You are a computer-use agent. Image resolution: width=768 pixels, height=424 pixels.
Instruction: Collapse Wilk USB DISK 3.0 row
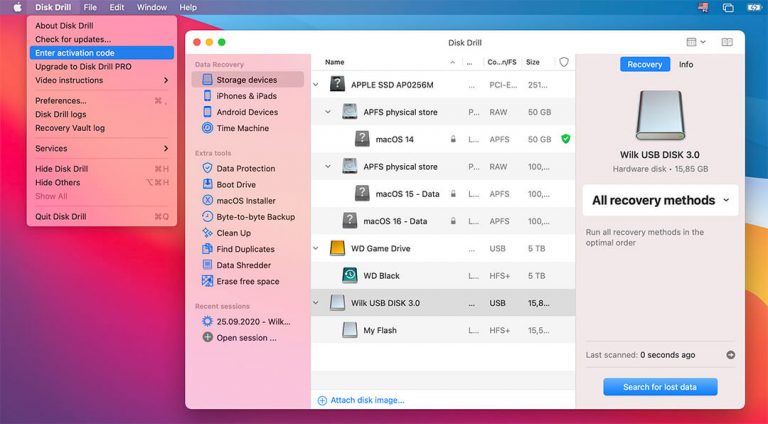tap(316, 303)
